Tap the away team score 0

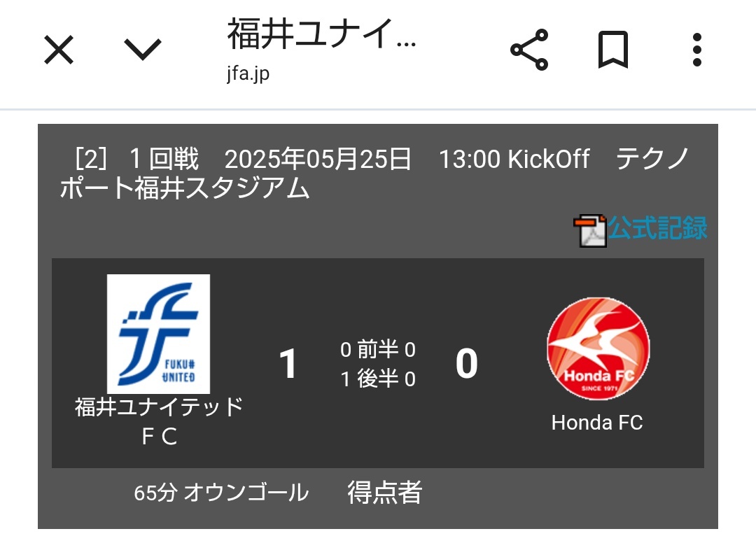click(x=467, y=364)
